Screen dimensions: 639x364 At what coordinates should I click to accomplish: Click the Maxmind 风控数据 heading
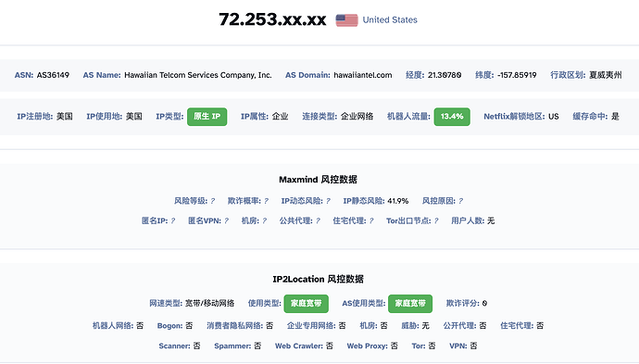point(319,180)
